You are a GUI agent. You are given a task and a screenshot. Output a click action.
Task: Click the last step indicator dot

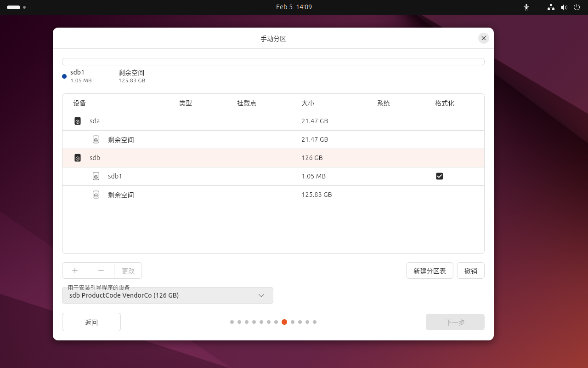[x=315, y=322]
